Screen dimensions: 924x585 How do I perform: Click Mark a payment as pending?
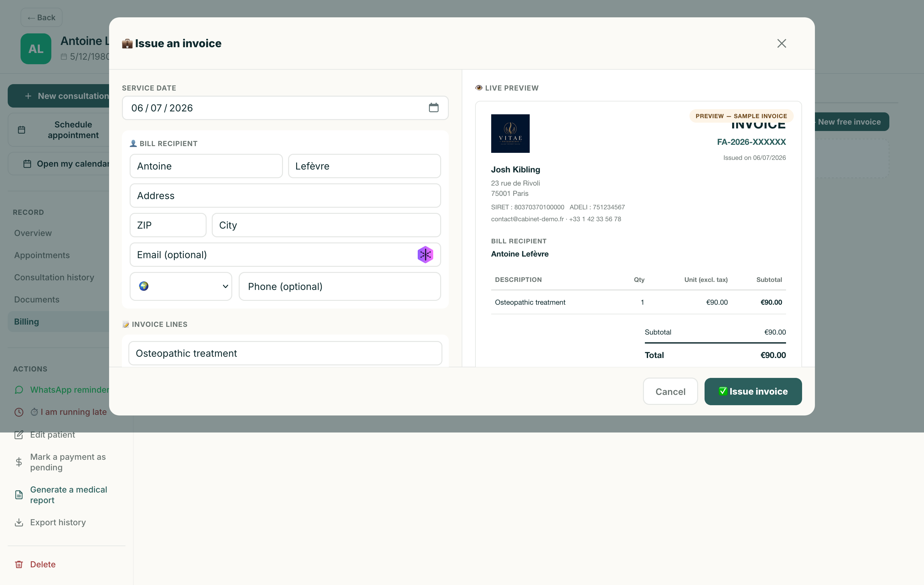point(68,462)
